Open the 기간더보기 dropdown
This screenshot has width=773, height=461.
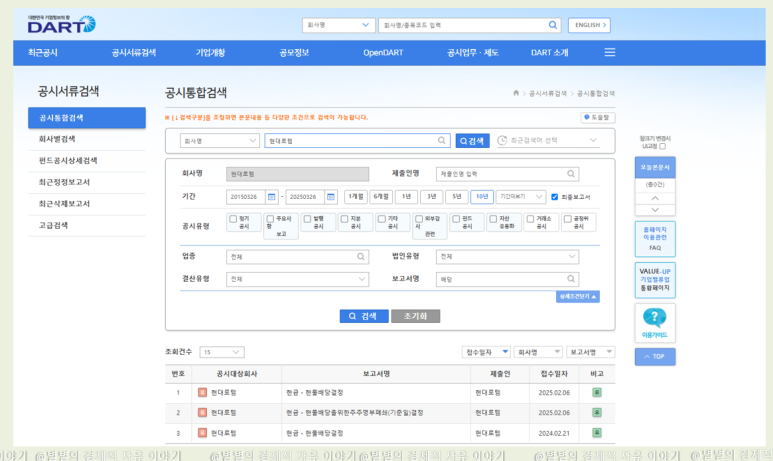coord(521,197)
